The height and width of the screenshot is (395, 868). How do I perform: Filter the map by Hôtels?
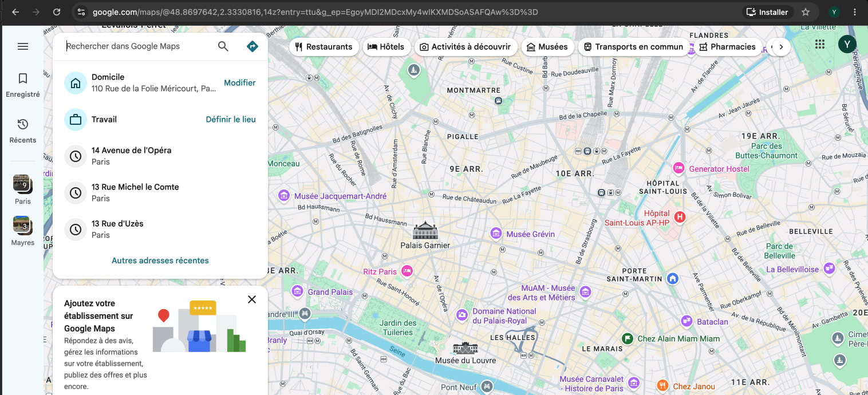coord(386,47)
